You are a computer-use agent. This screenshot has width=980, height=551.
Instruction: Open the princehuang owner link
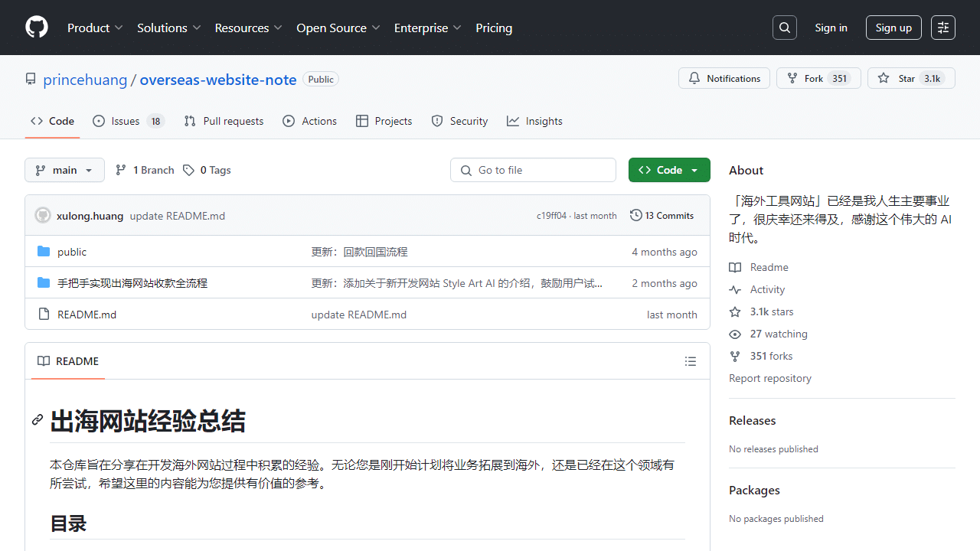[x=85, y=80]
